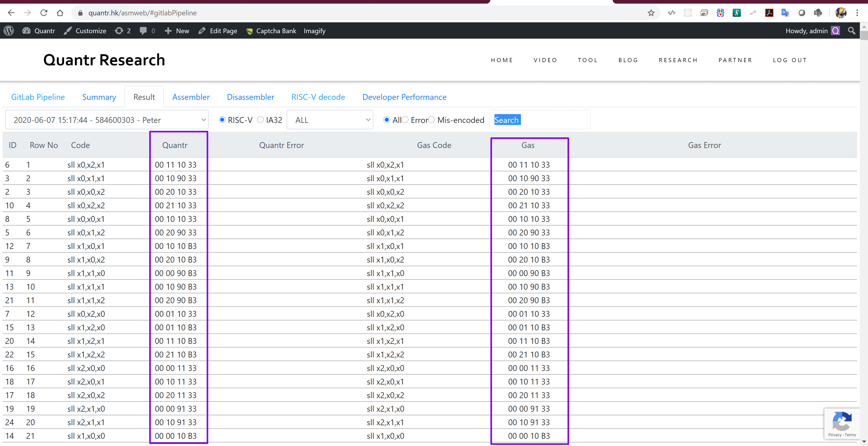Open the Customize theme link
Image resolution: width=868 pixels, height=446 pixels.
point(85,31)
